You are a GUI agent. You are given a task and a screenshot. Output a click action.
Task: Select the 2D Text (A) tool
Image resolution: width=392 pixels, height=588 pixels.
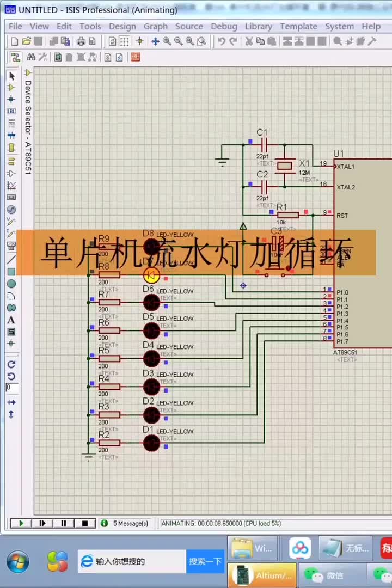tap(11, 320)
